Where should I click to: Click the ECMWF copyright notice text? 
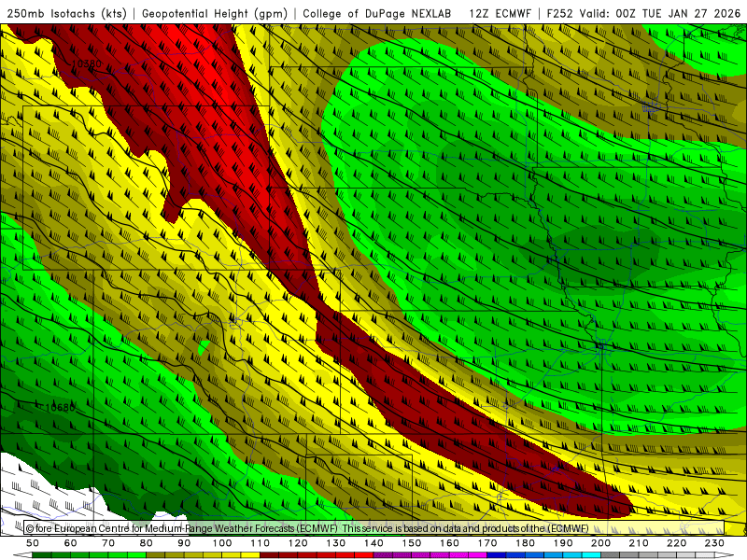307,528
